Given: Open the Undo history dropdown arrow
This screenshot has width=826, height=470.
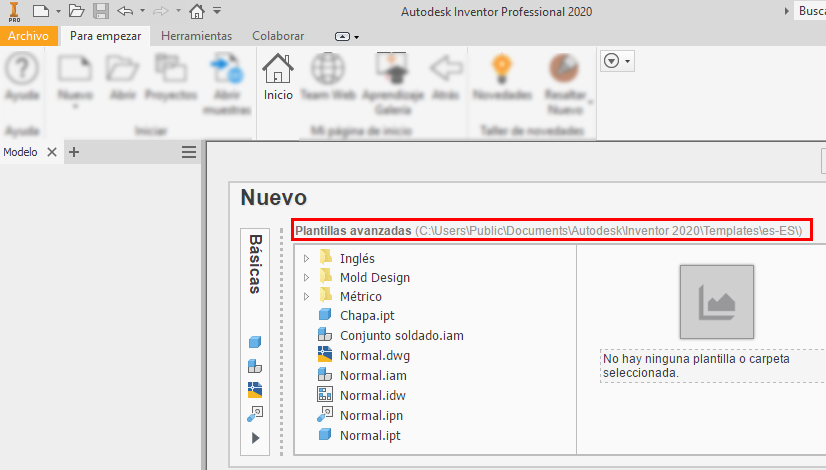Looking at the screenshot, I should (x=142, y=11).
